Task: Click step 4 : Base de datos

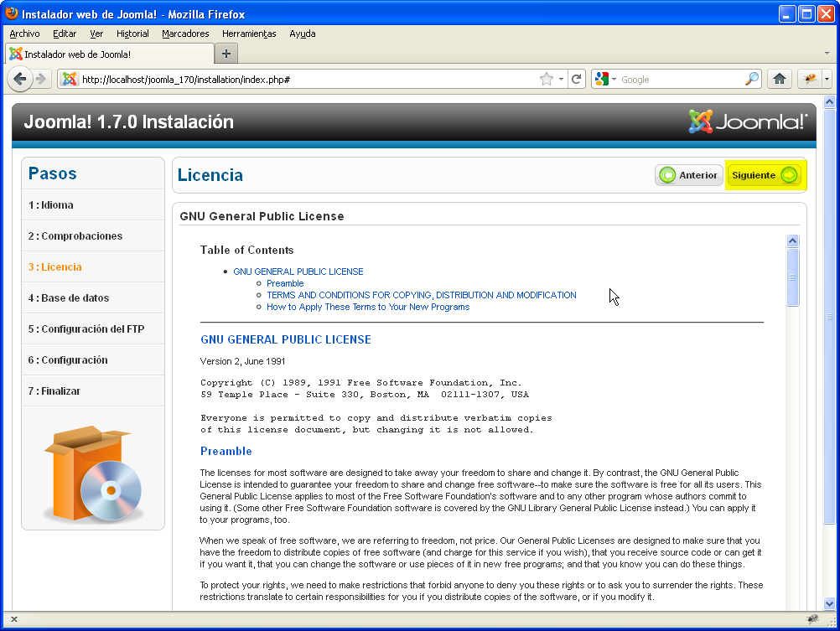Action: pyautogui.click(x=93, y=297)
